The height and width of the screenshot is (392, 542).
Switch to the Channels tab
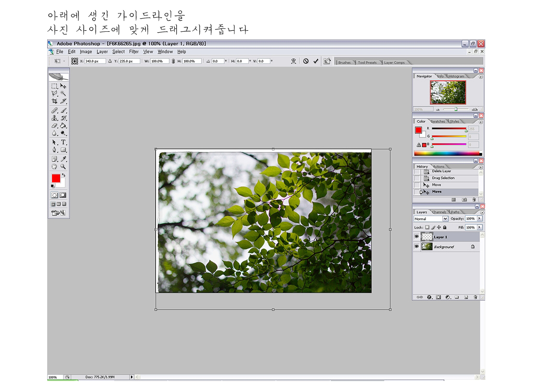[x=439, y=212]
